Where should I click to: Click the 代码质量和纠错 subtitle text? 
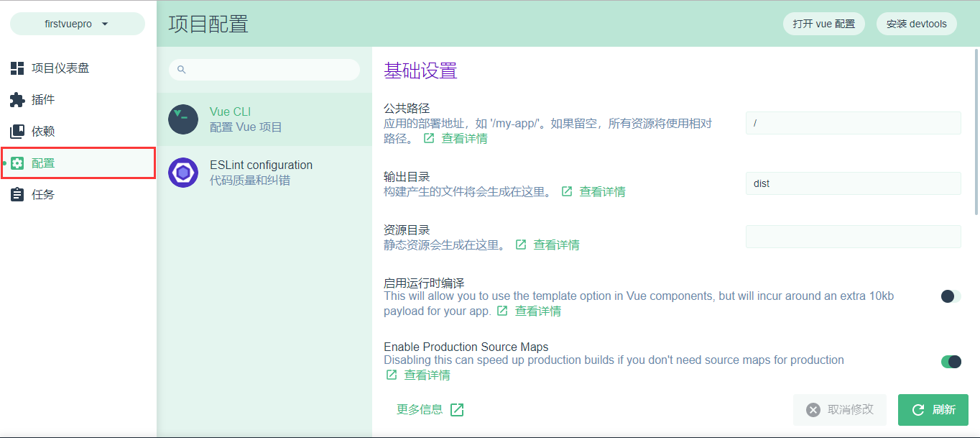[250, 181]
